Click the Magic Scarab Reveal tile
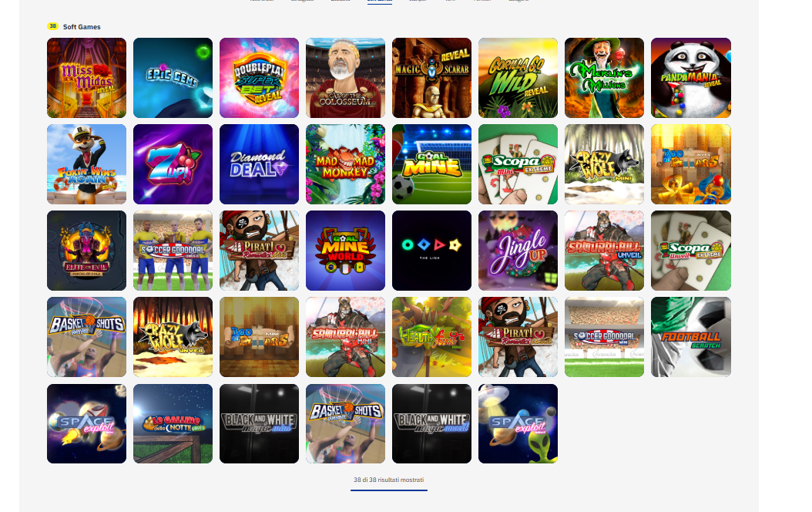Image resolution: width=812 pixels, height=512 pixels. pos(432,78)
